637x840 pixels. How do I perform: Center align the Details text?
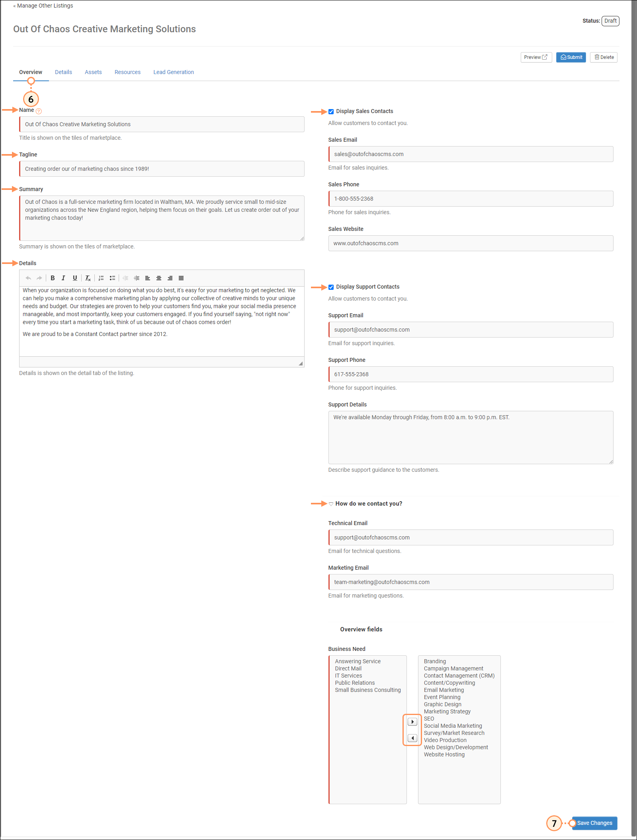[159, 278]
